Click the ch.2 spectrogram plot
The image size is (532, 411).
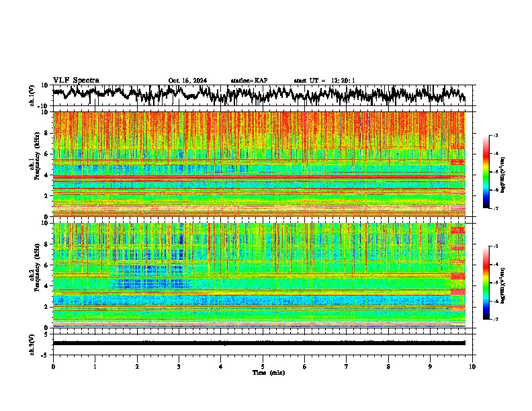click(259, 275)
